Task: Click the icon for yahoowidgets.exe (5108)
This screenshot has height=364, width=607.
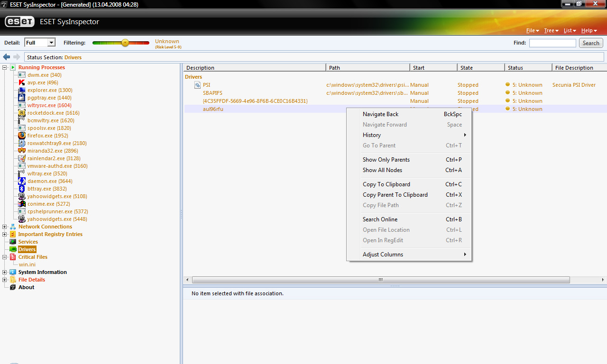Action: click(22, 196)
